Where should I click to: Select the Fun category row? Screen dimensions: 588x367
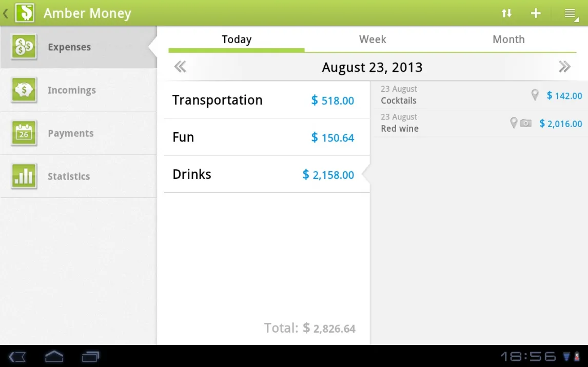266,137
